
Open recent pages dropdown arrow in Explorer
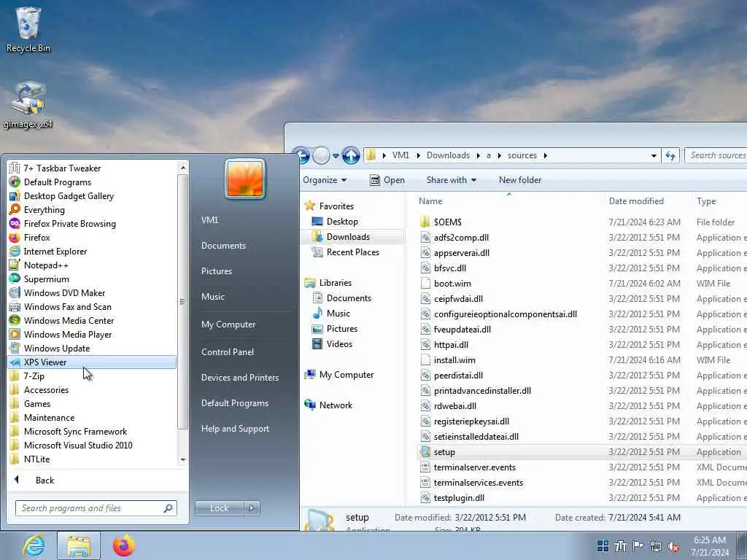pos(336,156)
